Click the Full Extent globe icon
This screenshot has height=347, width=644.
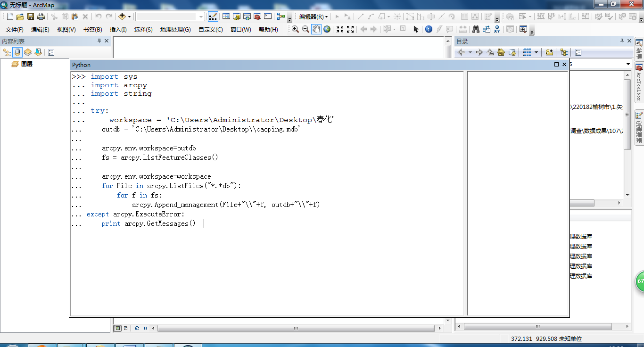[327, 29]
